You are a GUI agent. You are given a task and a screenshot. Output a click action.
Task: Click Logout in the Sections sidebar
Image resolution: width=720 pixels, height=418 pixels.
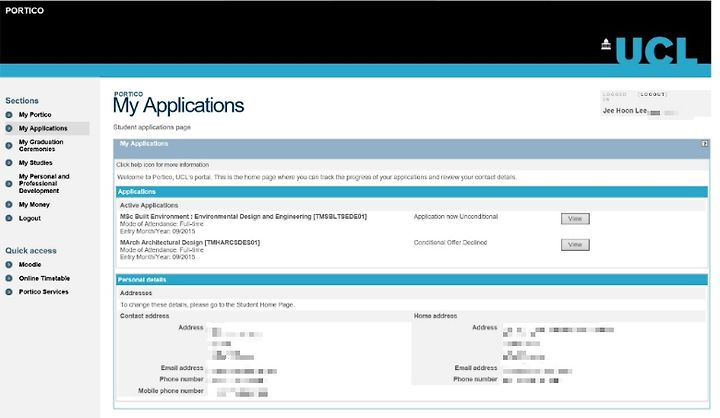pos(30,219)
